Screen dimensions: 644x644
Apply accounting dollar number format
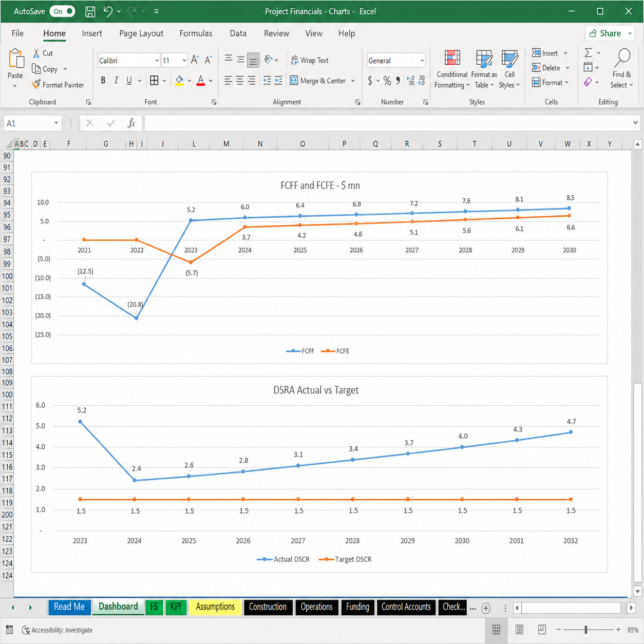point(370,81)
